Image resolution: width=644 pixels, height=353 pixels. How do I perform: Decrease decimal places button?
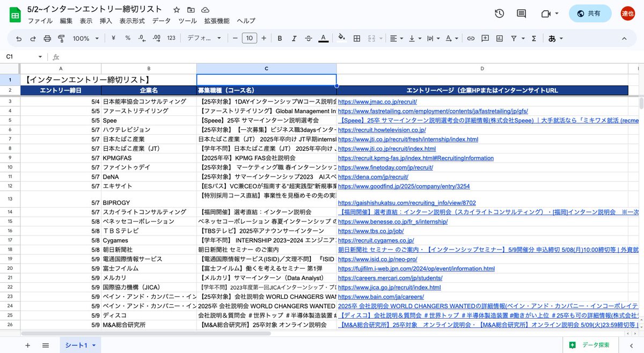click(x=142, y=38)
